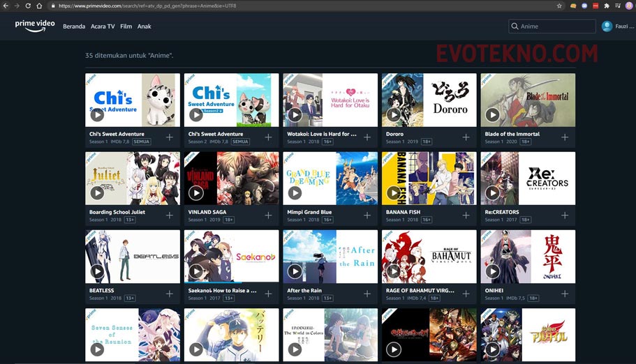Screen dimensions: 636x364
Task: Add BANANA FISH to watchlist
Action: tap(466, 215)
